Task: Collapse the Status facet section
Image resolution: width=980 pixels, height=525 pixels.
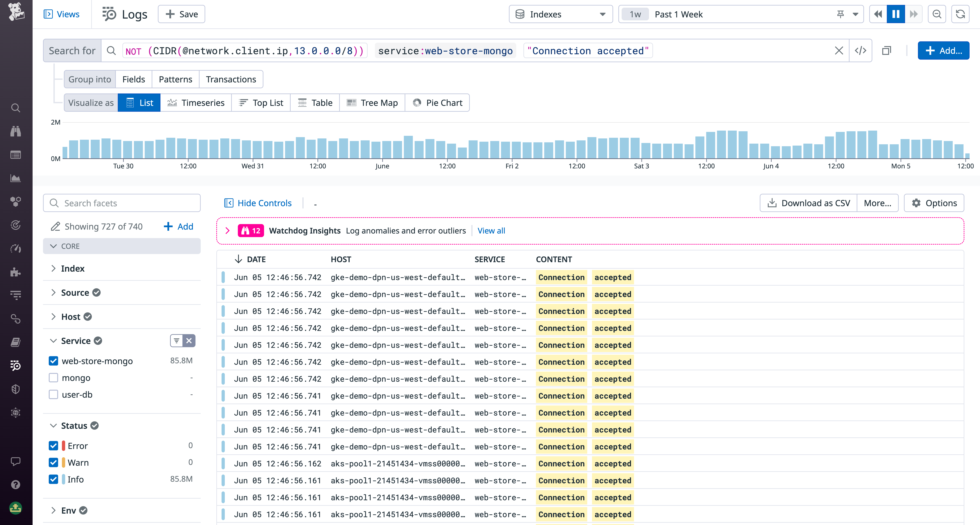Action: [x=54, y=425]
